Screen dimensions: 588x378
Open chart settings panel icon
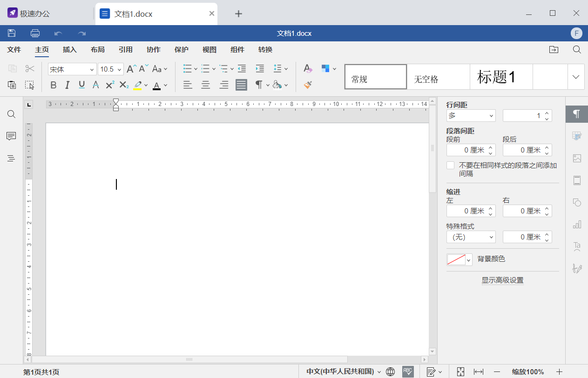[577, 225]
